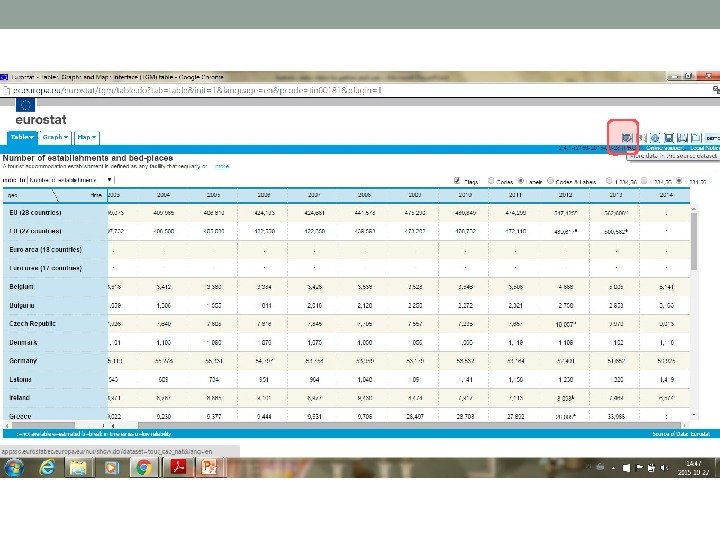
Task: Click the Denmark 2012 value cell
Action: point(565,343)
